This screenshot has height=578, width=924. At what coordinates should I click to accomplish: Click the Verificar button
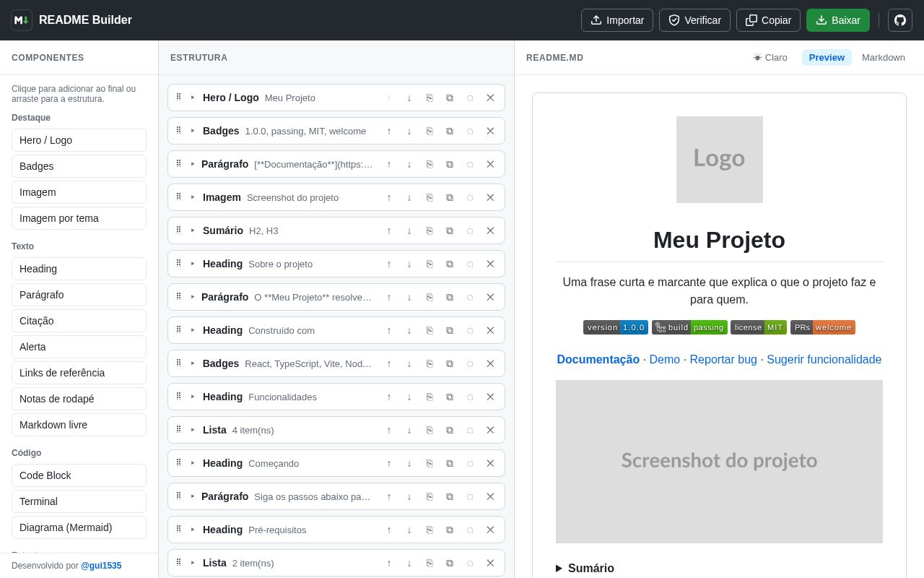[x=694, y=20]
